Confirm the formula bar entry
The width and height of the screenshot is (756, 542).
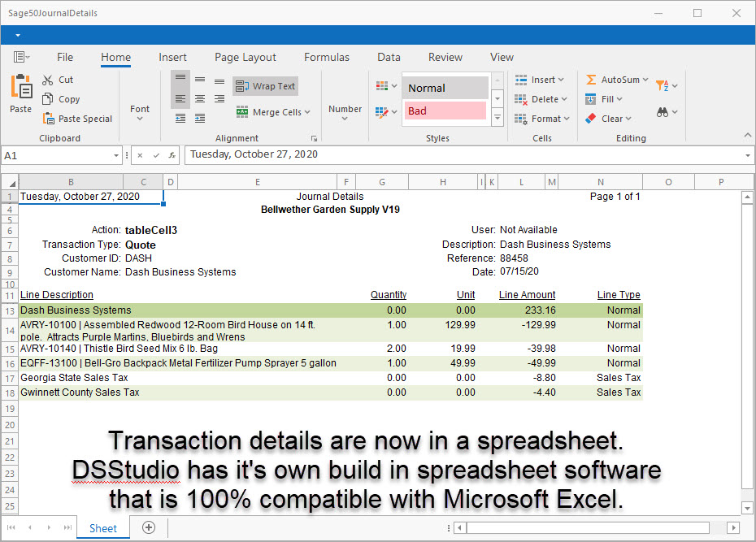156,156
